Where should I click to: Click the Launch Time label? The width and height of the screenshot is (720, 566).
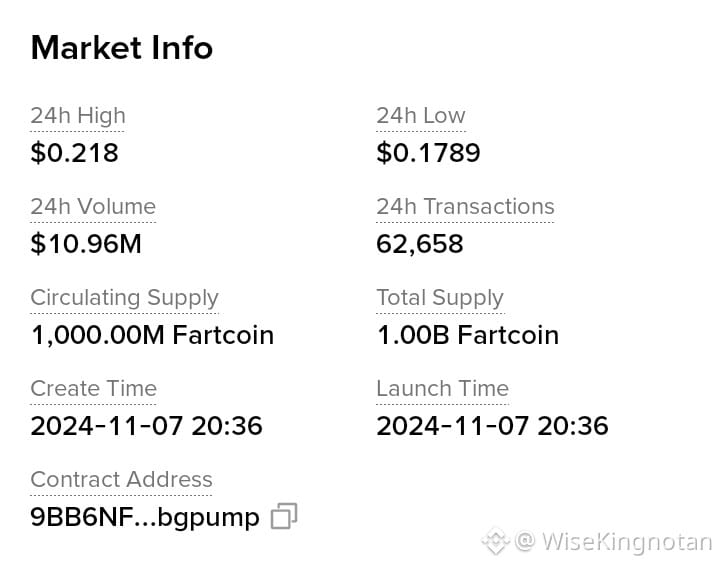pyautogui.click(x=443, y=388)
